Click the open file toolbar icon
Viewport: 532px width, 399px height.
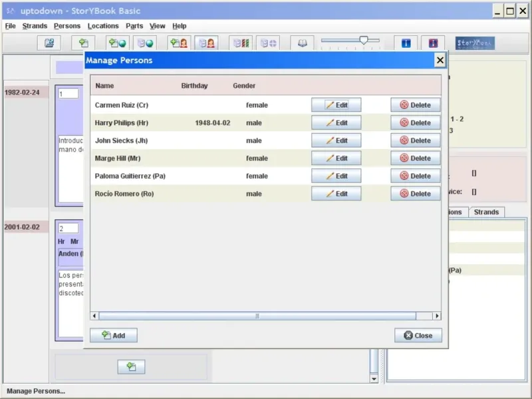pos(49,43)
